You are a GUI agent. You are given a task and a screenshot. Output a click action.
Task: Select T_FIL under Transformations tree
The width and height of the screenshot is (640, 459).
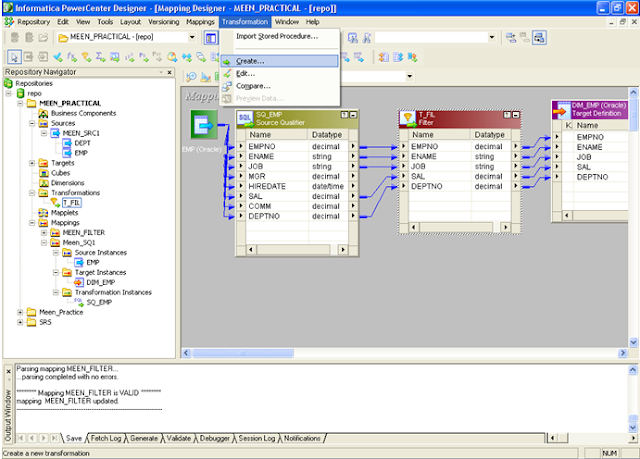(x=72, y=203)
